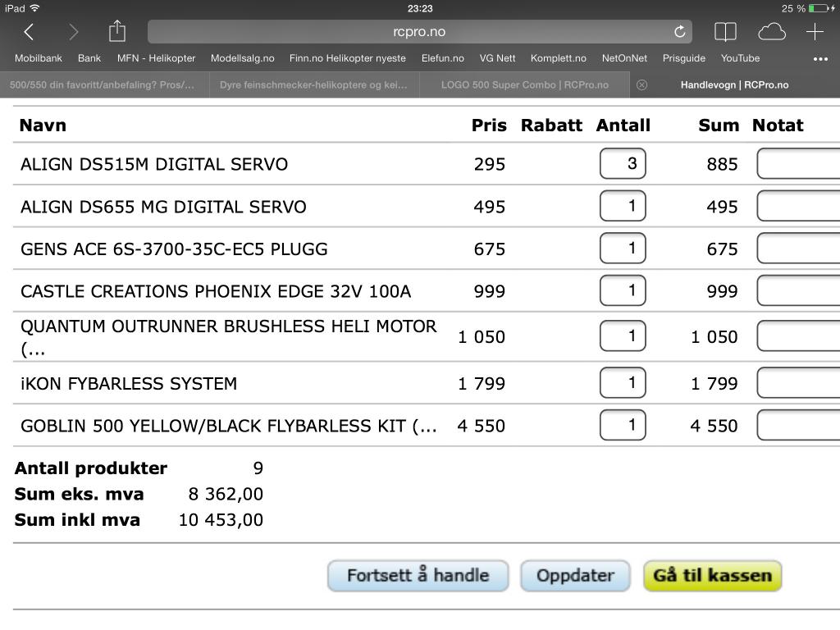Screen dimensions: 840x630
Task: Open iCloud Tabs cloud icon
Action: pyautogui.click(x=771, y=32)
